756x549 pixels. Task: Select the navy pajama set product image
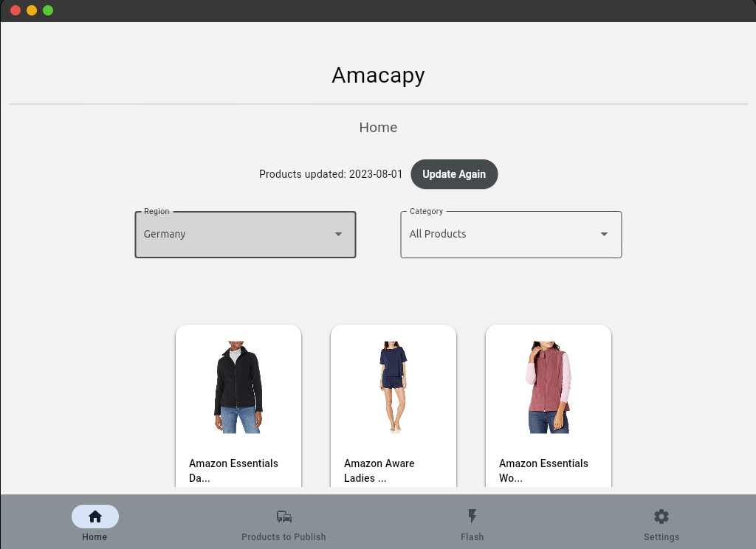pos(394,387)
